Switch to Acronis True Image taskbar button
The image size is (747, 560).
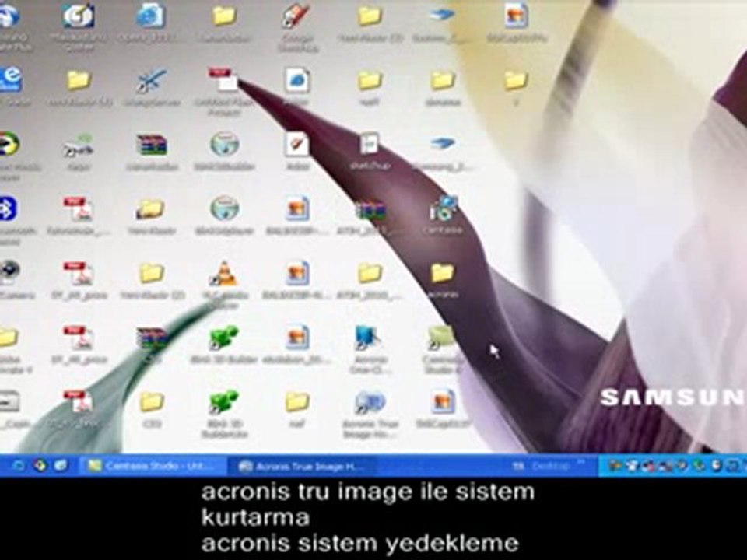coord(303,466)
